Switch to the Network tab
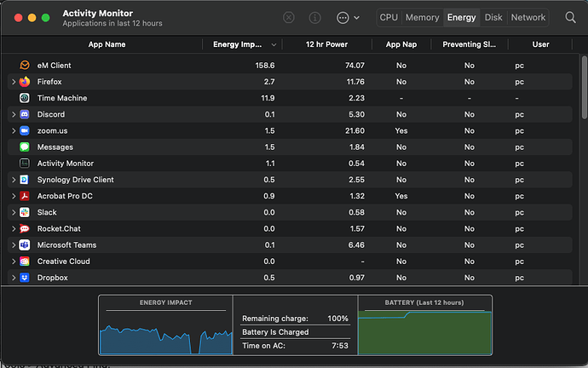 (x=528, y=18)
